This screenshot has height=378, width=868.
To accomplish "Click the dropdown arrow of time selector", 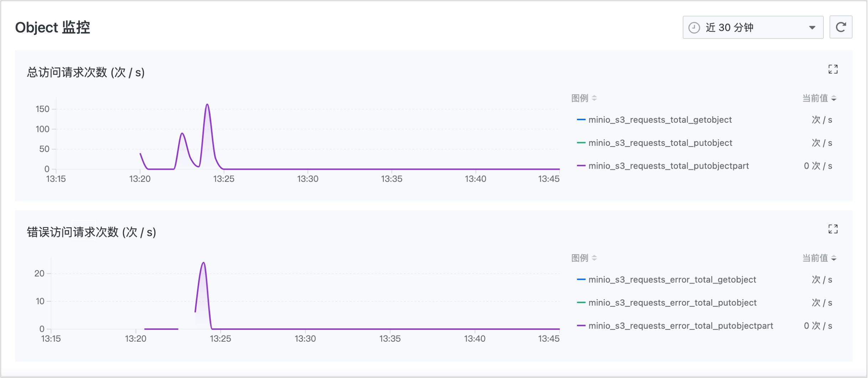I will coord(812,27).
